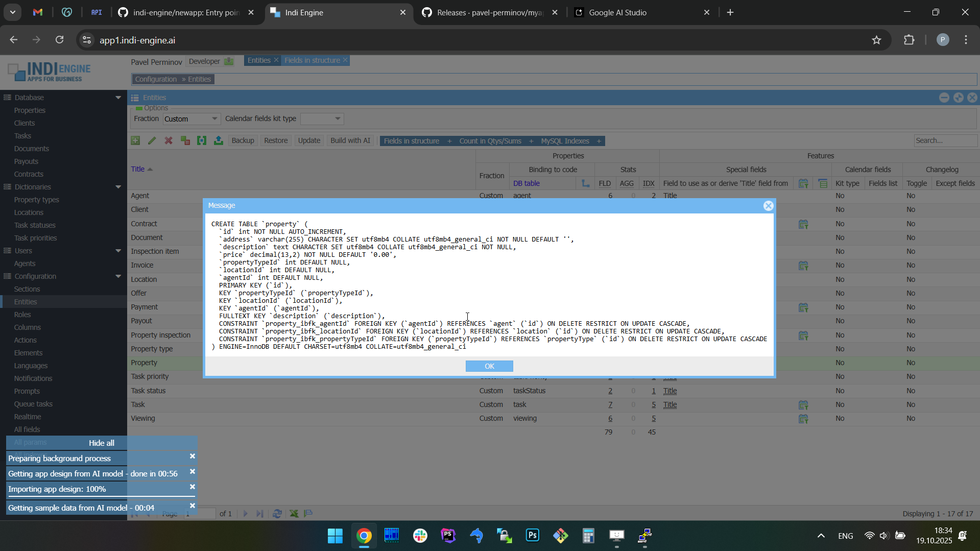980x551 pixels.
Task: Click the grid refresh icon in paging bar
Action: pyautogui.click(x=277, y=514)
